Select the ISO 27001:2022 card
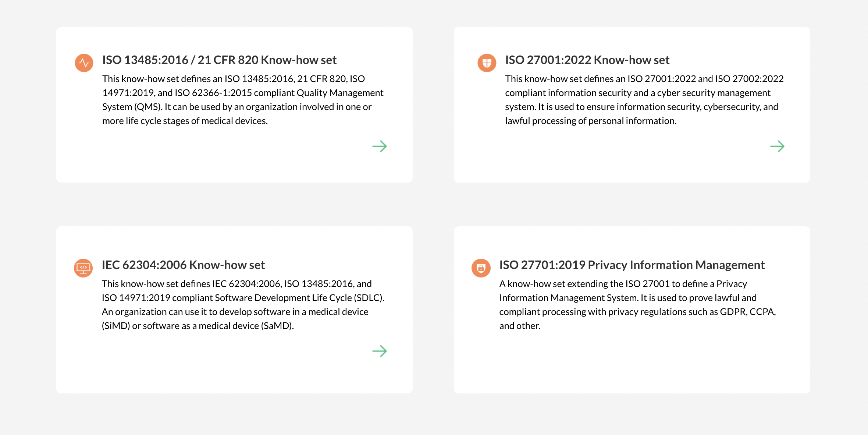 point(632,105)
